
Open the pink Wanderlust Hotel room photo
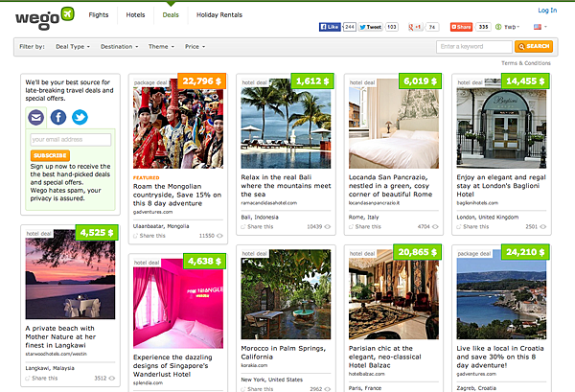[178, 304]
